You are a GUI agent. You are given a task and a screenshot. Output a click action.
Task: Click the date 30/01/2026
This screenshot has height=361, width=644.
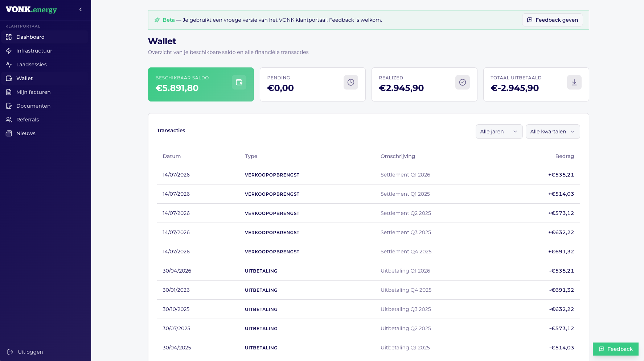tap(176, 290)
